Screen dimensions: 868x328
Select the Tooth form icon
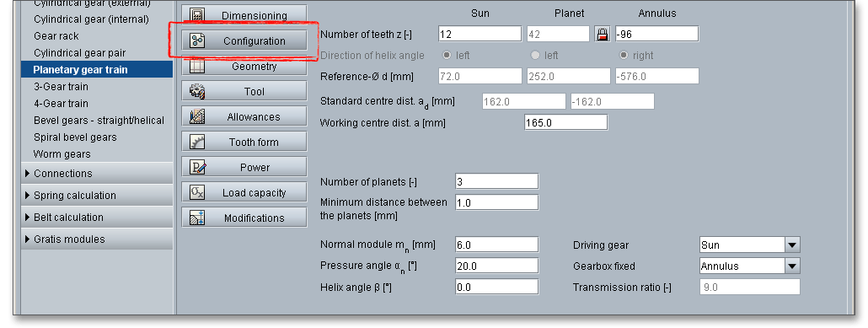point(198,142)
